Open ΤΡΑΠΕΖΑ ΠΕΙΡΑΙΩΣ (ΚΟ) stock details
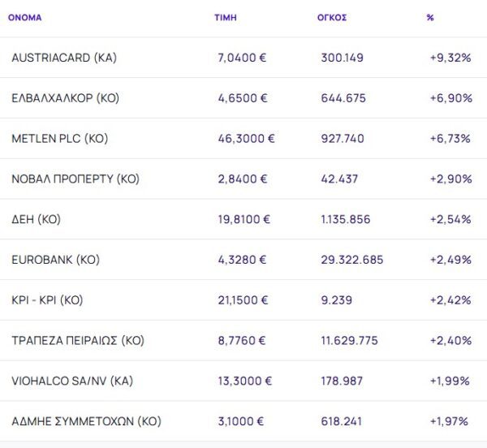The width and height of the screenshot is (487, 448). point(78,341)
